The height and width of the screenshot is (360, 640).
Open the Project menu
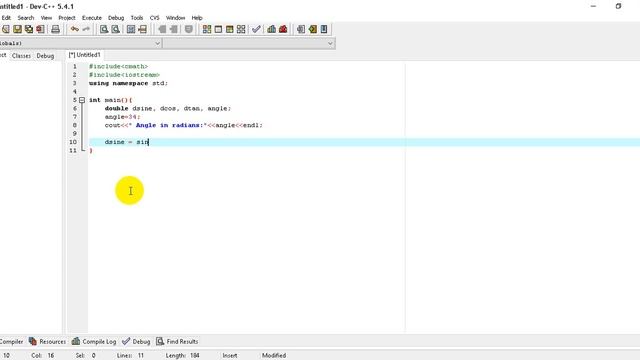coord(67,18)
